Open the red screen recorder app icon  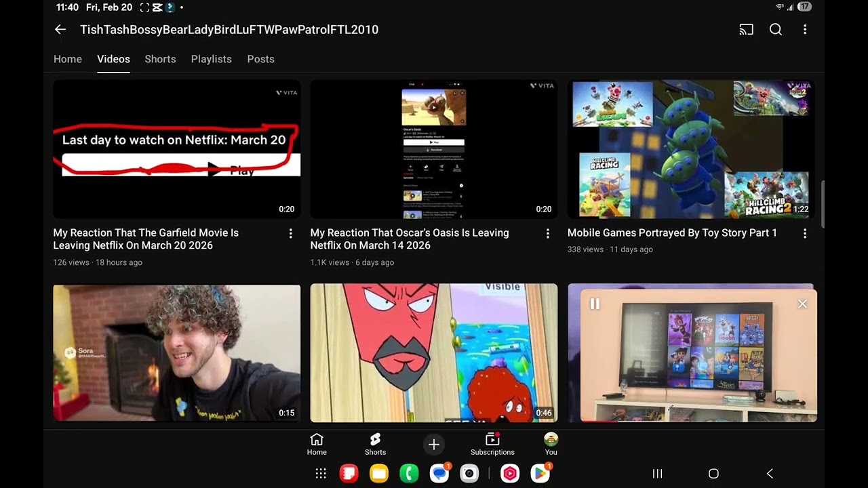tap(510, 474)
